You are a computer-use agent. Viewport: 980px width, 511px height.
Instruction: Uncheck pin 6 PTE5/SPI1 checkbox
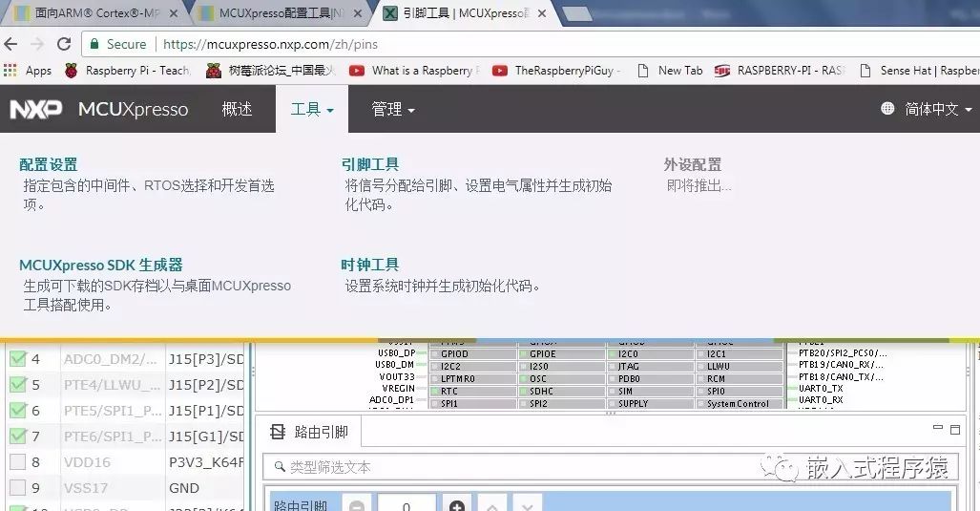[x=18, y=410]
